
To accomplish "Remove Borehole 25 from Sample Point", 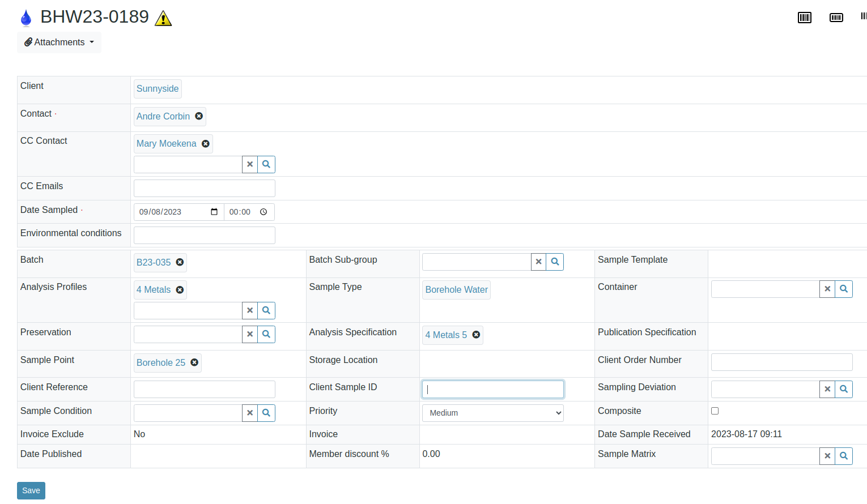I will [x=194, y=362].
